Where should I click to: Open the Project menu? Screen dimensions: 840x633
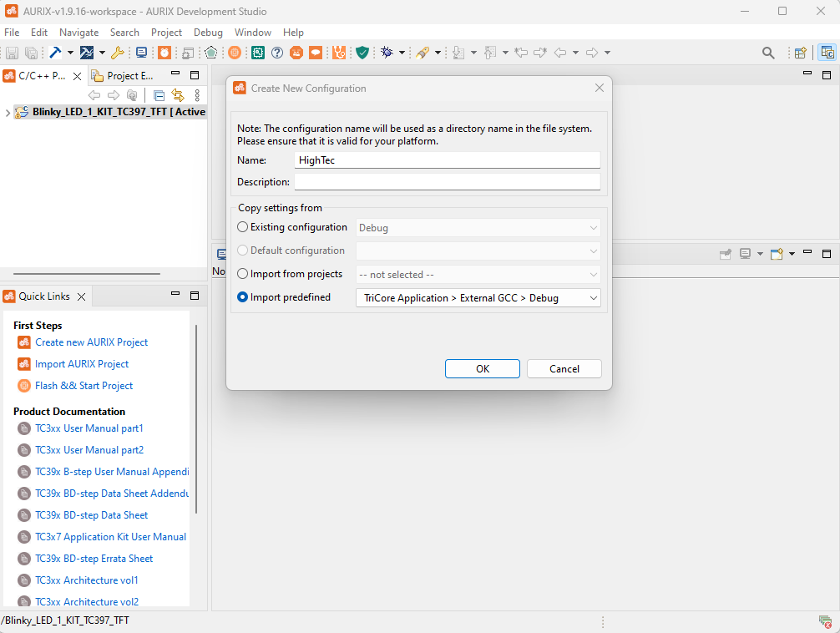166,33
